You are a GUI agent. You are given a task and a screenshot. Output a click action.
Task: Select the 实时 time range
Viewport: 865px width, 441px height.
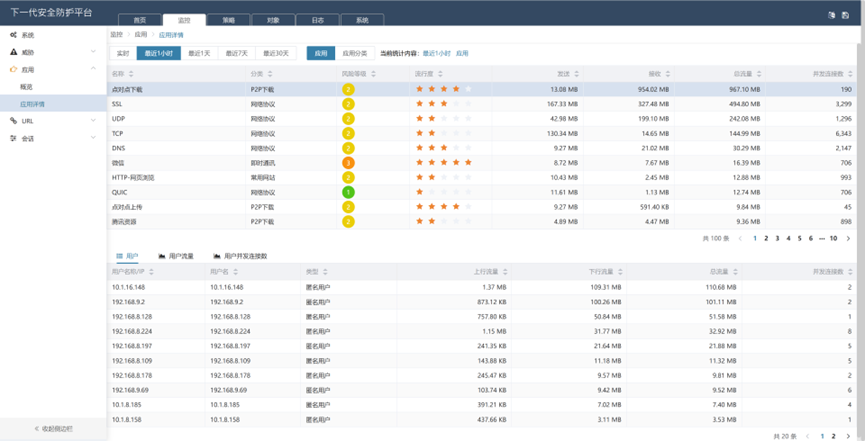tap(123, 54)
